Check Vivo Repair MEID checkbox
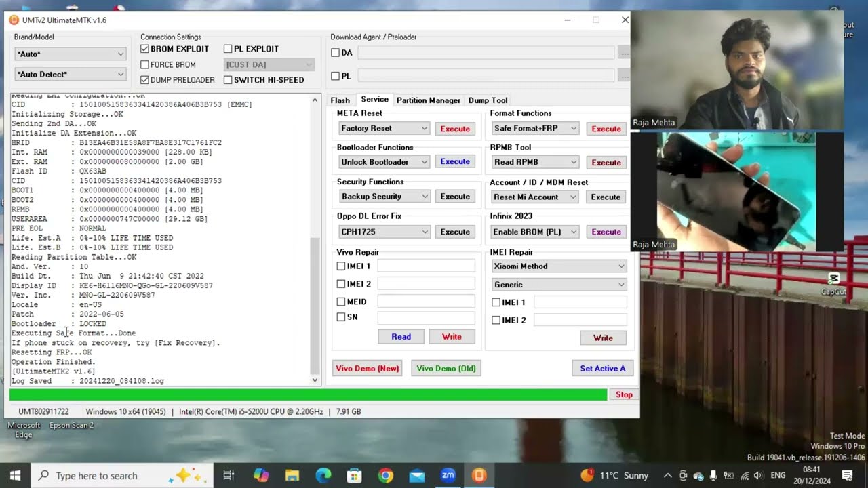The height and width of the screenshot is (488, 868). click(x=341, y=302)
